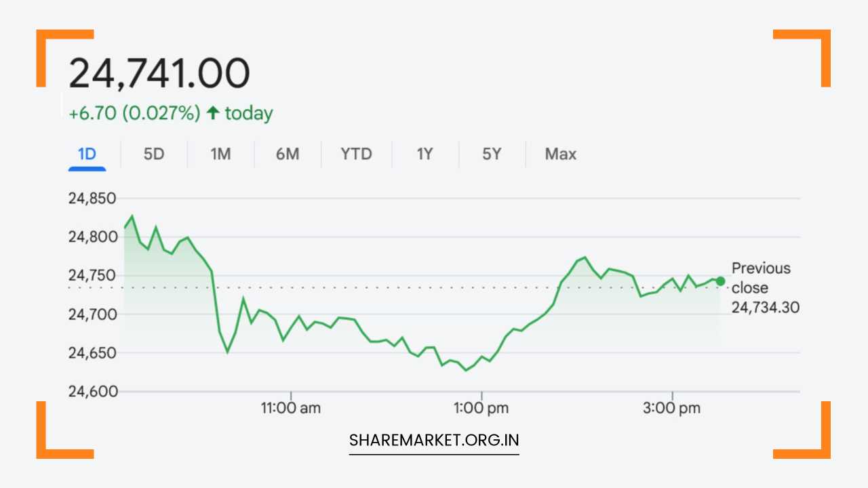Display the Max timeframe chart

[x=560, y=154]
